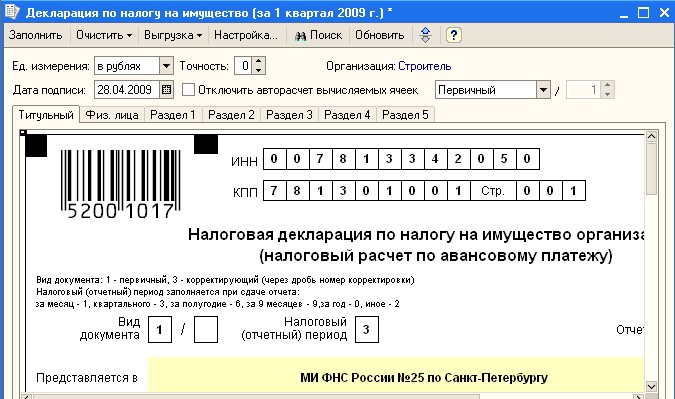Open the Раздел 3 tab

[x=289, y=115]
